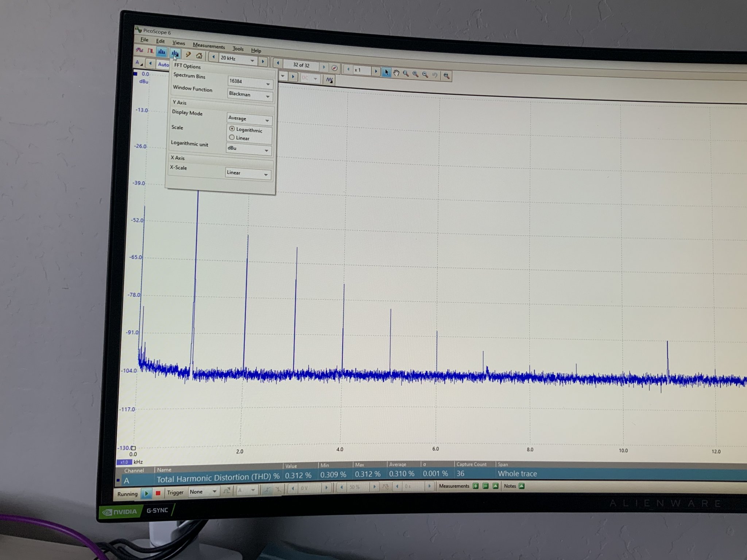Open Display Mode Average dropdown

[x=249, y=119]
